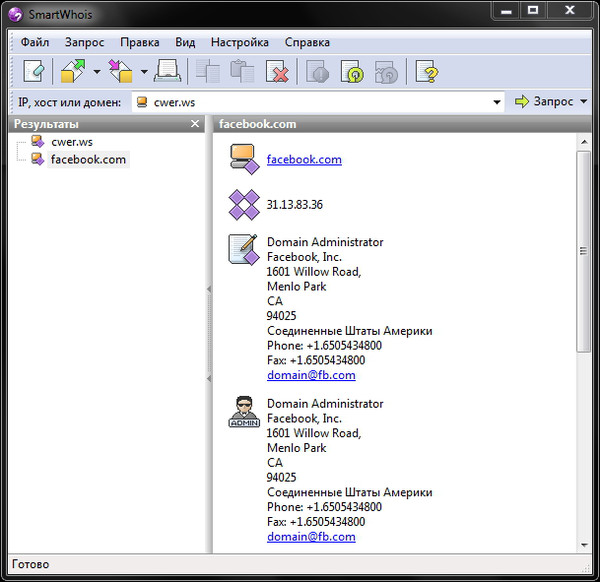Click the save results toolbar icon
Image resolution: width=600 pixels, height=582 pixels.
(x=121, y=71)
